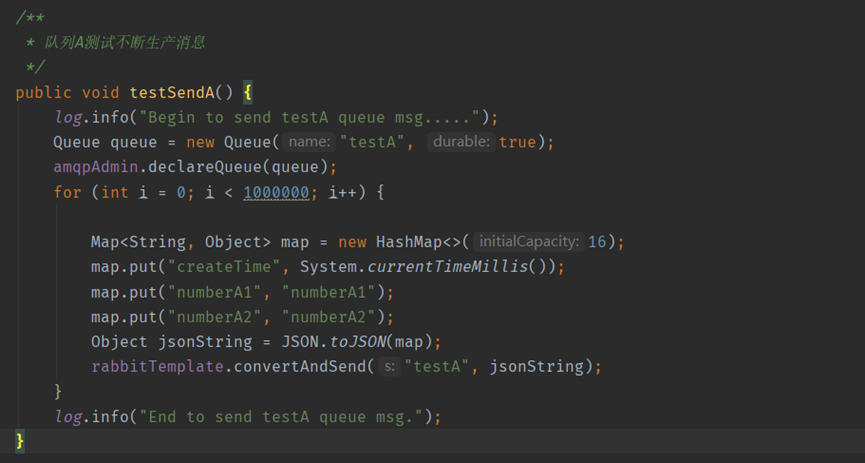Click the "durable:" parameter hint
This screenshot has height=463, width=865.
pos(461,142)
